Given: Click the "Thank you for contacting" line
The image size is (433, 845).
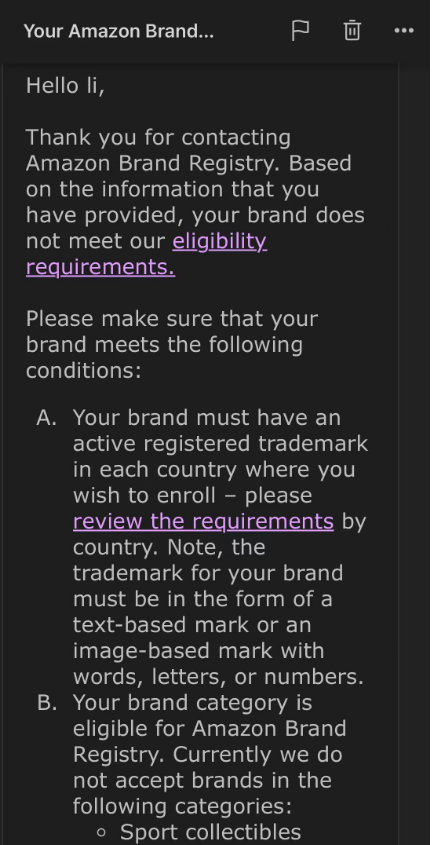Looking at the screenshot, I should click(159, 137).
